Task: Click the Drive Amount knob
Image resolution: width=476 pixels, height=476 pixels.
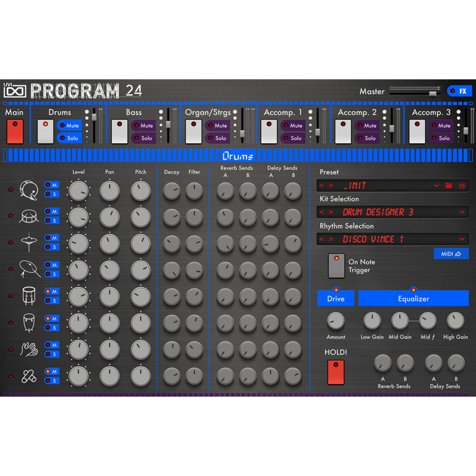Action: [336, 321]
